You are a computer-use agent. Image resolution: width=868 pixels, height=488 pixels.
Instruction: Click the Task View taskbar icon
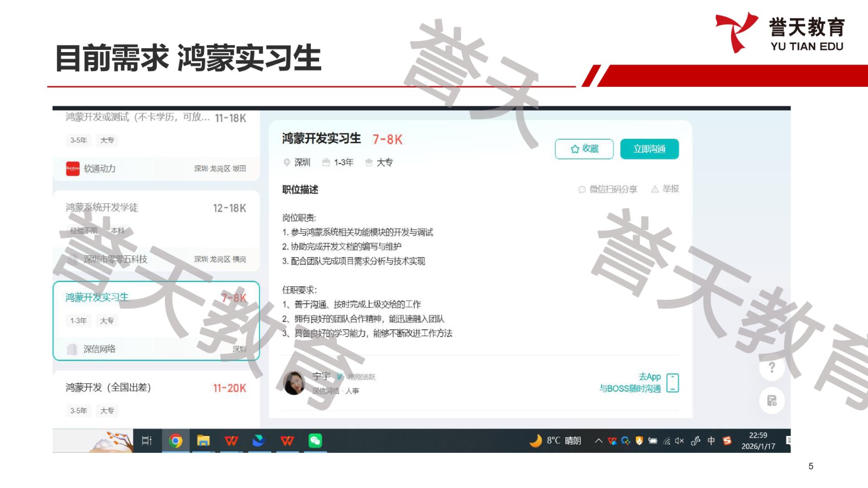(x=146, y=441)
